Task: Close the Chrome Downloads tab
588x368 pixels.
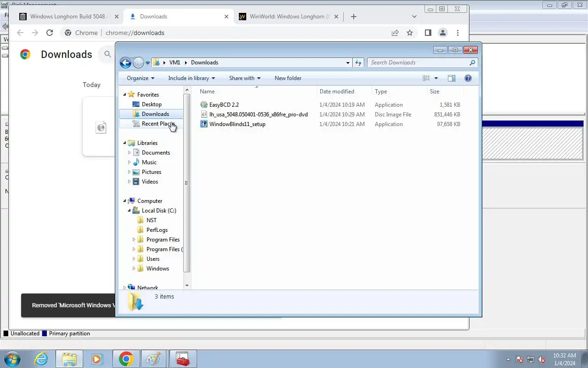Action: point(226,17)
